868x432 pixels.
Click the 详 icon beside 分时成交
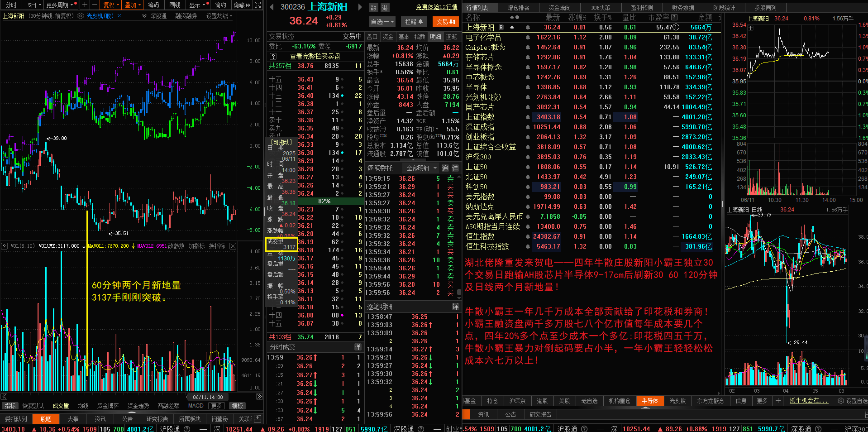[x=358, y=347]
